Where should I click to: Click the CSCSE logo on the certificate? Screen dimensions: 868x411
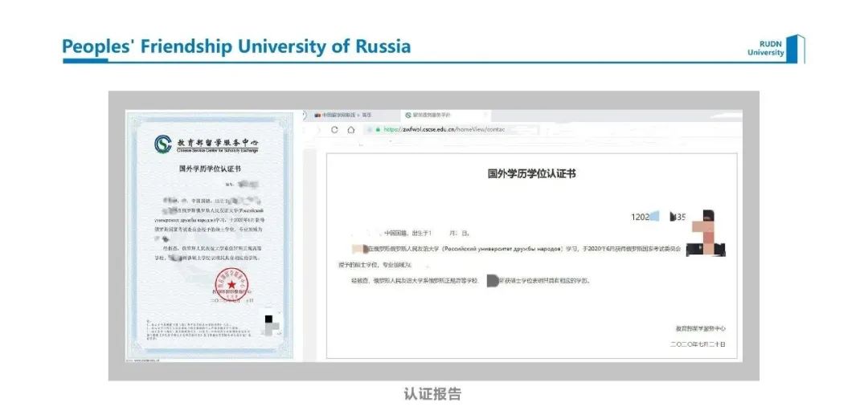tap(163, 144)
